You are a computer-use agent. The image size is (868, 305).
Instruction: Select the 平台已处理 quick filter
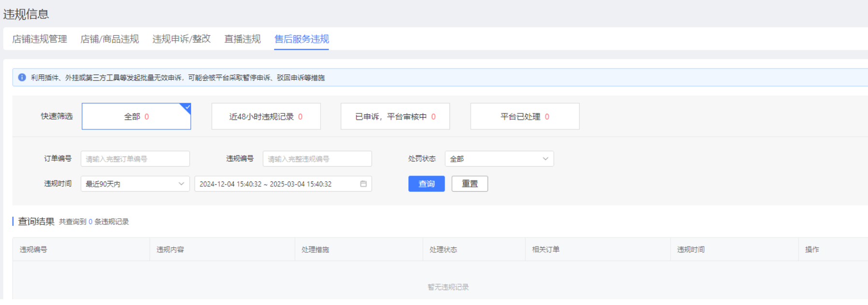coord(525,116)
